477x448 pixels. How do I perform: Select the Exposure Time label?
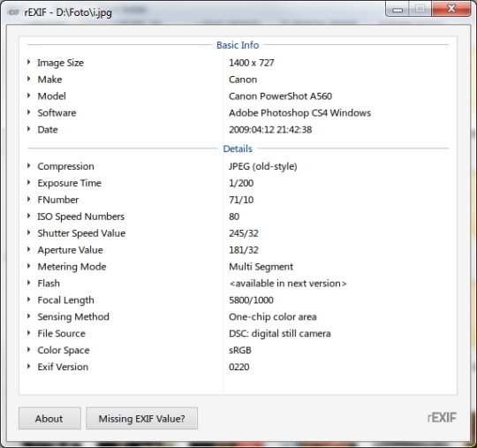click(69, 184)
